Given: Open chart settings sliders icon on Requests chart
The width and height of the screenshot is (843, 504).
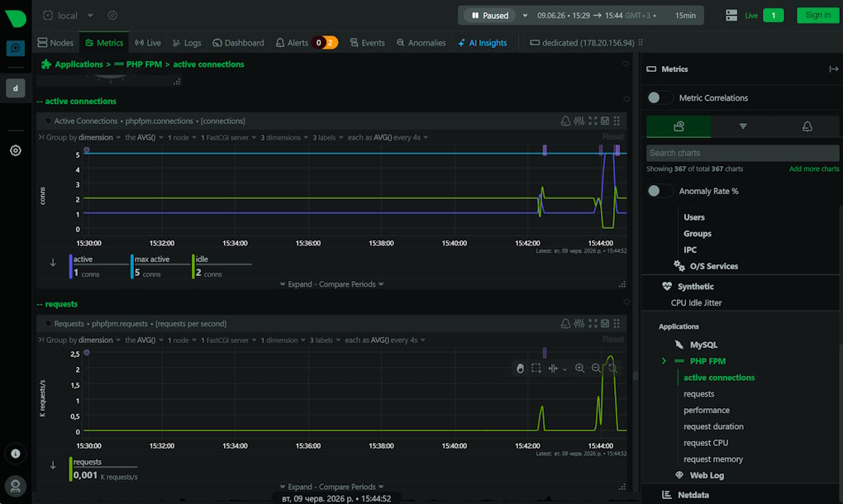Looking at the screenshot, I should pos(579,323).
